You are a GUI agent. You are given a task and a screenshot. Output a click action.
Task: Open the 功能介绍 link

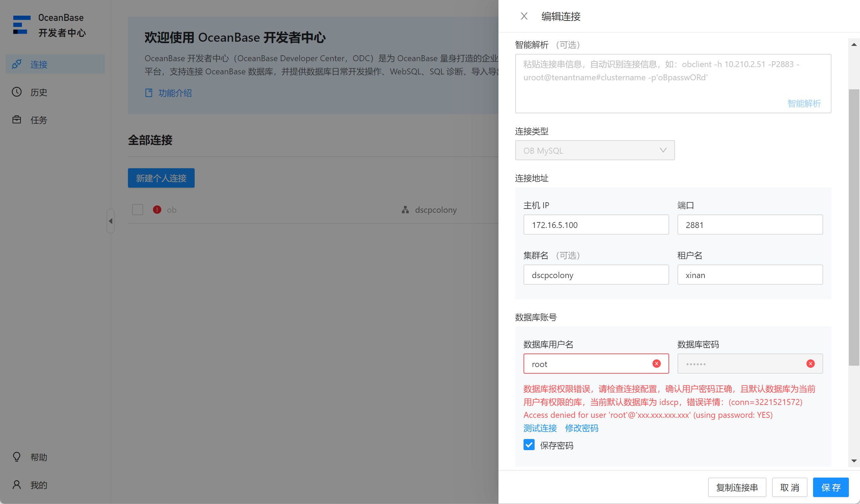pos(175,93)
